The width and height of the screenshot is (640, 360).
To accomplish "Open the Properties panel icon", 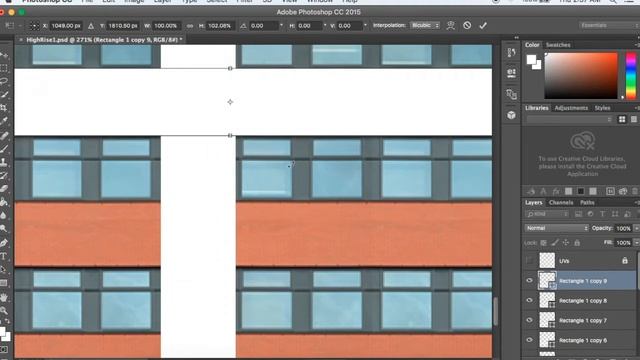I will coord(511,73).
